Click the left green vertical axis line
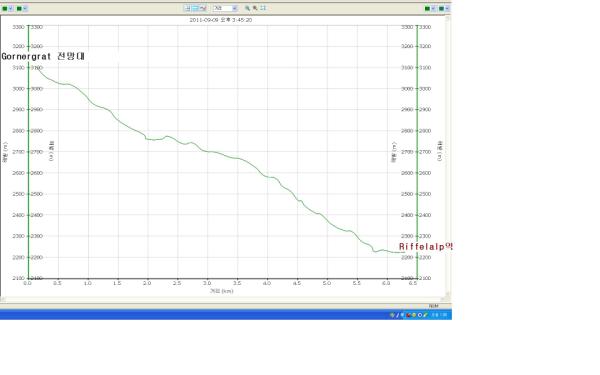600x375 pixels. tap(28, 152)
